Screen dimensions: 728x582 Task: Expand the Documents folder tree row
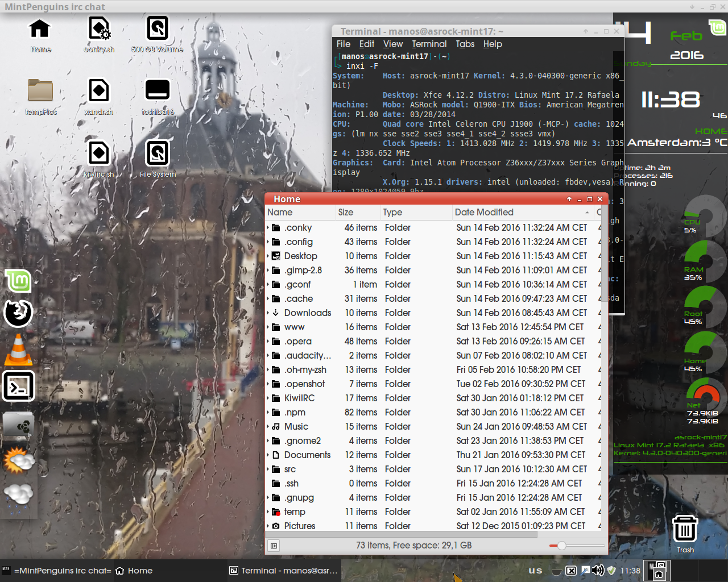(x=268, y=455)
